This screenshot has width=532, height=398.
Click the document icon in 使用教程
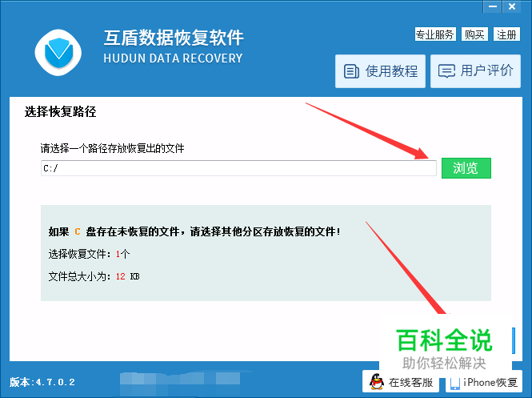[351, 71]
